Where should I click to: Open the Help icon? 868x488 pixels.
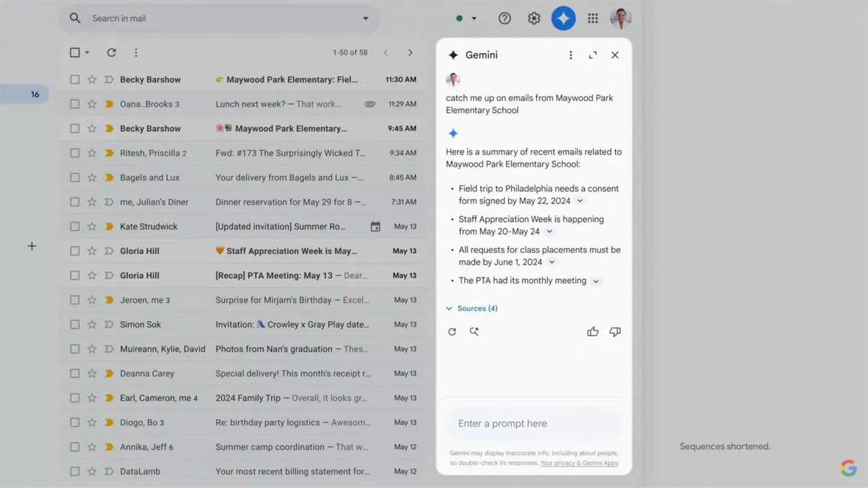click(x=505, y=18)
